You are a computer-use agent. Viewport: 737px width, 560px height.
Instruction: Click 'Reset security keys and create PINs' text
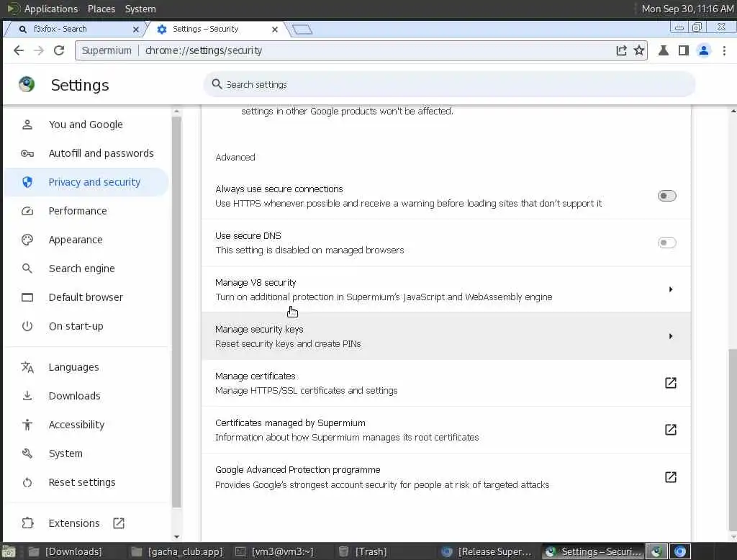click(x=288, y=344)
